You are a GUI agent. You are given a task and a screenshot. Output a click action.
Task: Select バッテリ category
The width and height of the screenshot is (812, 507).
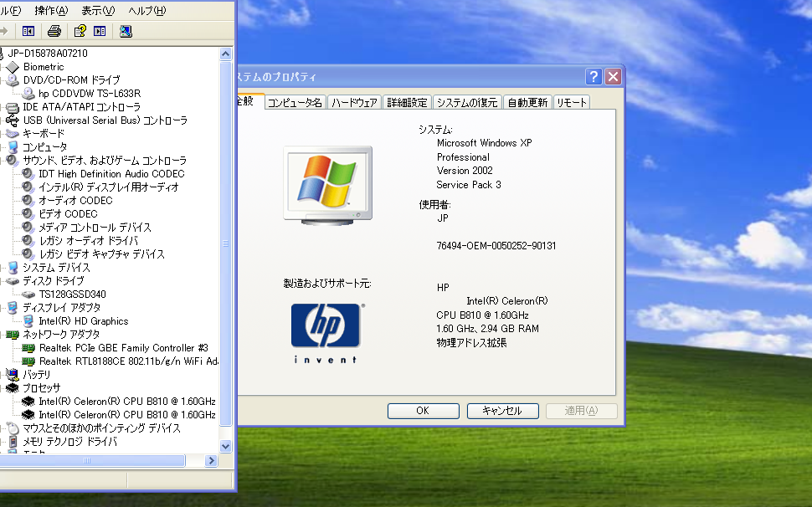pos(37,375)
